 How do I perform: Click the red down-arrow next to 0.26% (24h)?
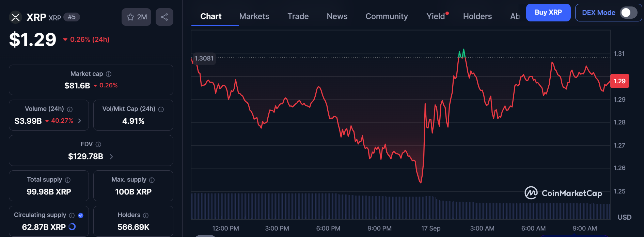65,40
